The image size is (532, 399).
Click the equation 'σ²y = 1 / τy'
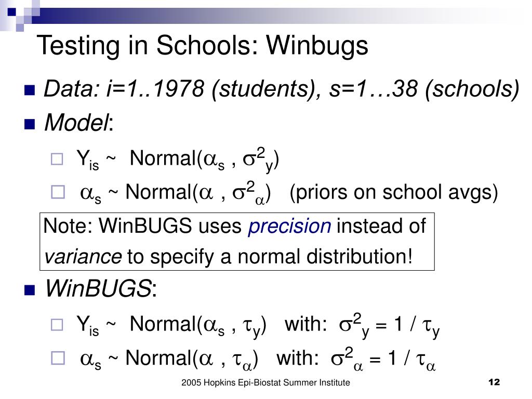[389, 325]
